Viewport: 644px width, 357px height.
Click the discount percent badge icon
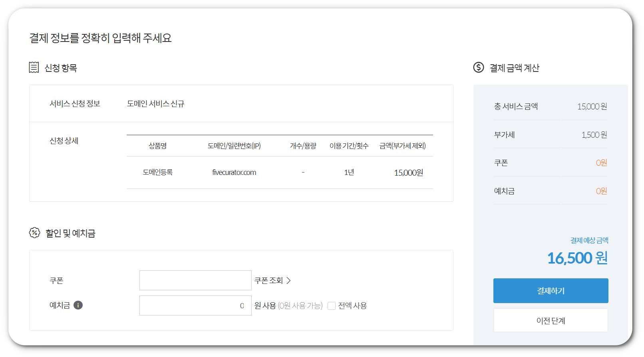(x=35, y=233)
